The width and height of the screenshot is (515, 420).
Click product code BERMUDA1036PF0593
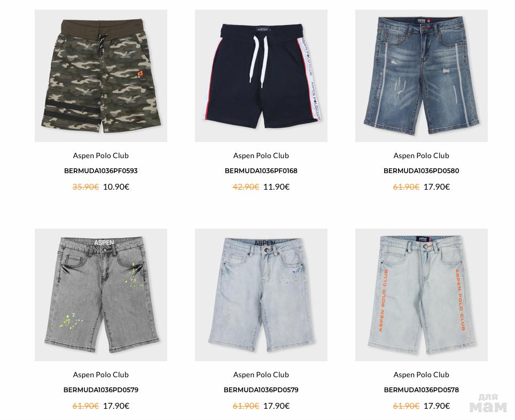click(x=101, y=171)
